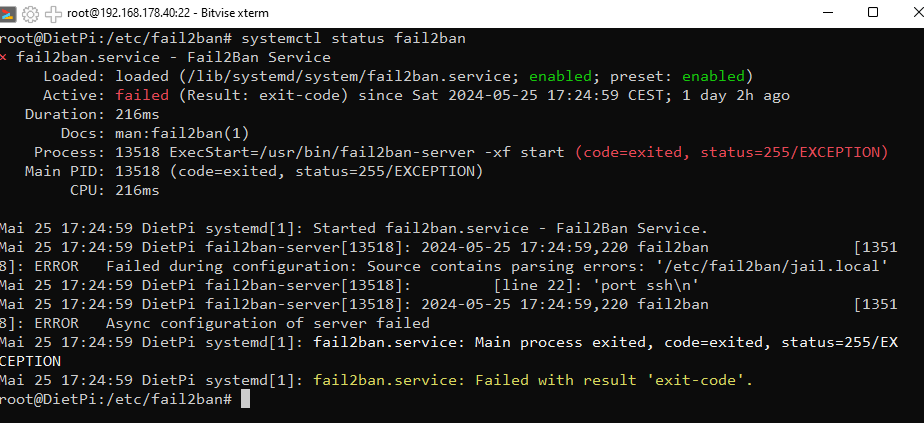The image size is (924, 423).
Task: Click the red status=255/EXCEPTION text on Process line
Action: click(794, 152)
